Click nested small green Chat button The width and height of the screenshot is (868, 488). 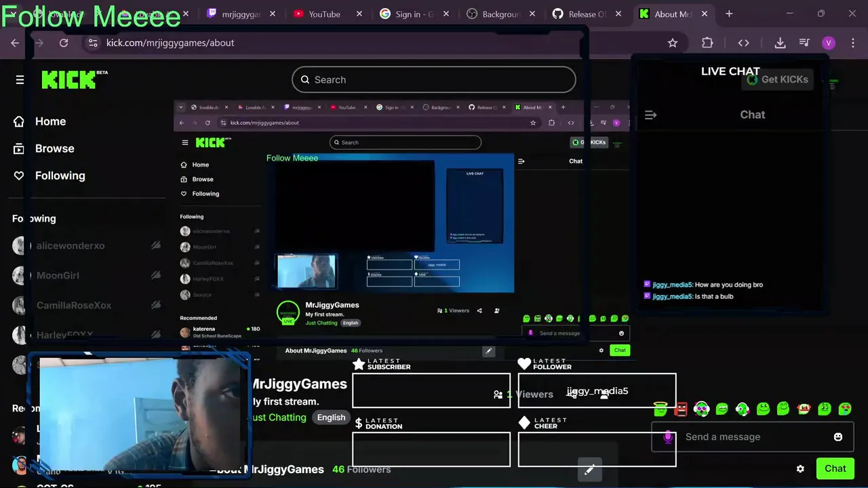(620, 350)
